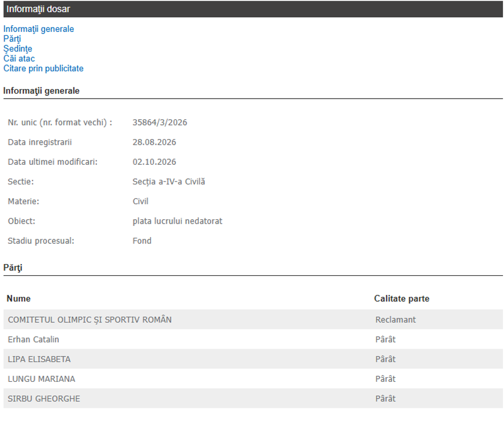Click the Fond procedural stage value
This screenshot has height=421, width=504.
coord(142,240)
